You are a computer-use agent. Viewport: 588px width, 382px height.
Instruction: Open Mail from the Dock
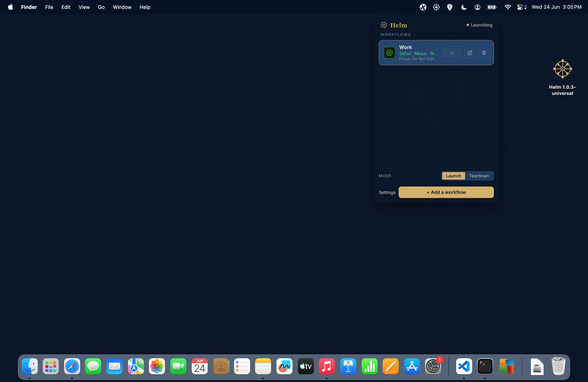point(114,366)
